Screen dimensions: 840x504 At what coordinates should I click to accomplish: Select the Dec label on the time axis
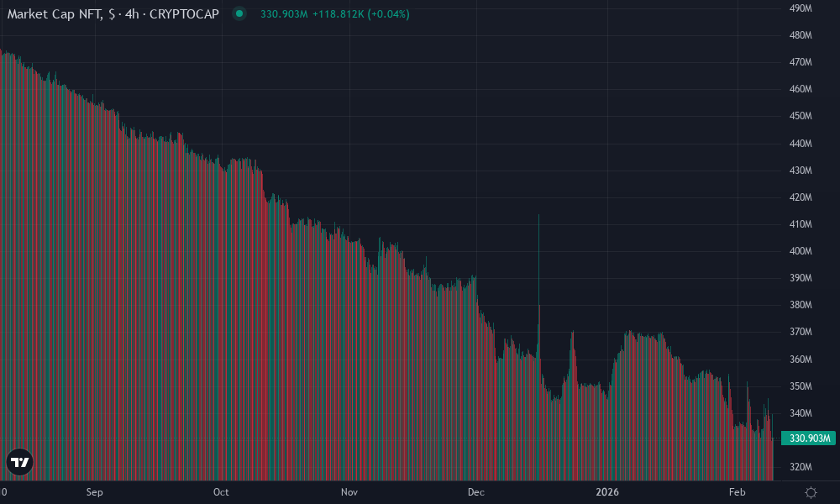475,492
